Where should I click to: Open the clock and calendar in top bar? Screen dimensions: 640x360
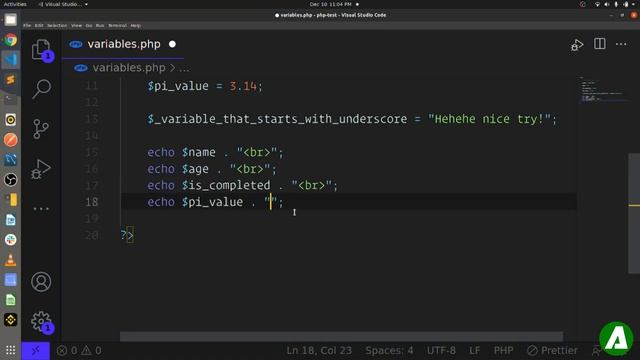coord(331,4)
